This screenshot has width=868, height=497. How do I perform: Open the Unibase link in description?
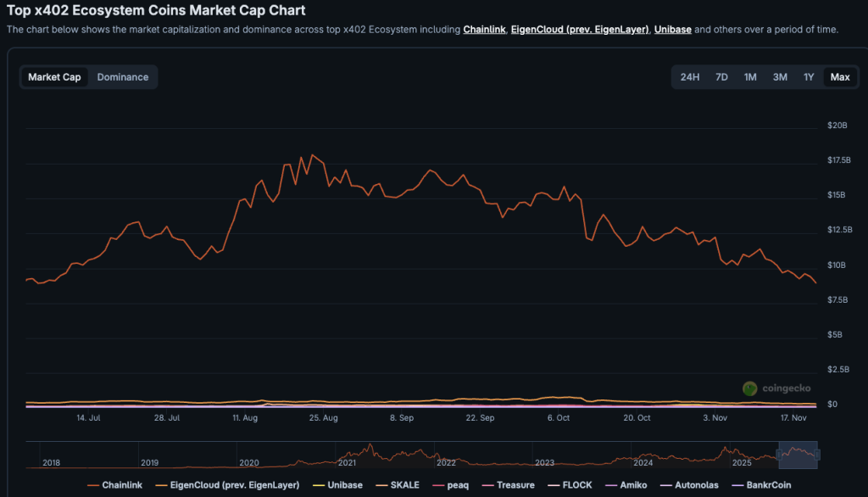672,30
